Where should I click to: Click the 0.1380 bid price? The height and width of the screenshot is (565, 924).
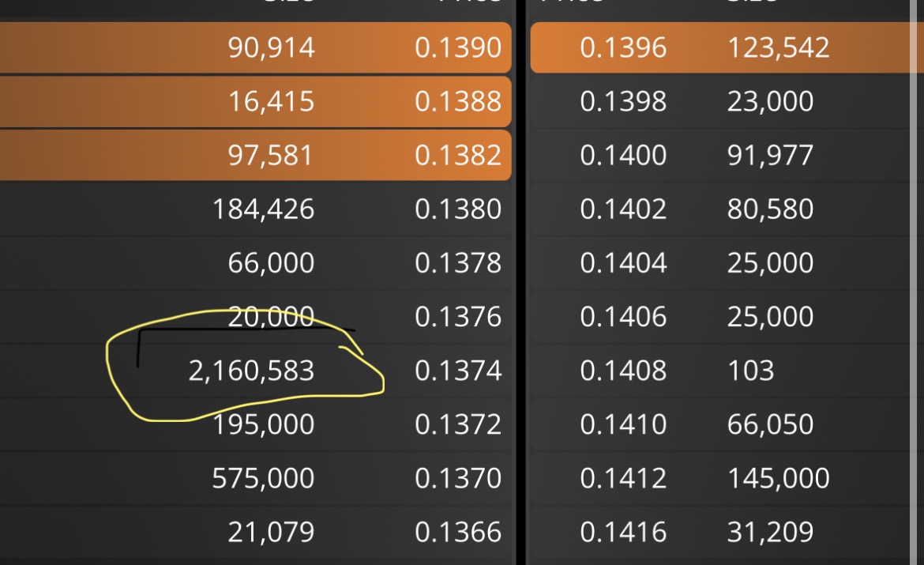tap(458, 209)
